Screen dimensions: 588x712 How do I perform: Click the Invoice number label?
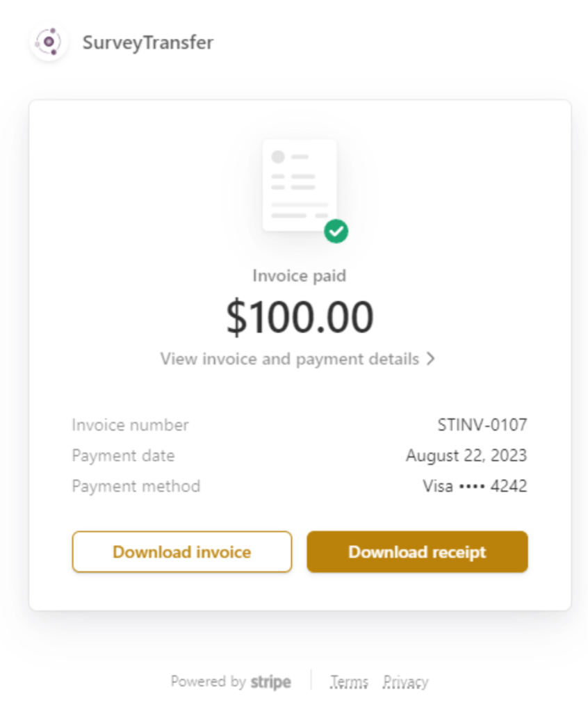click(130, 425)
